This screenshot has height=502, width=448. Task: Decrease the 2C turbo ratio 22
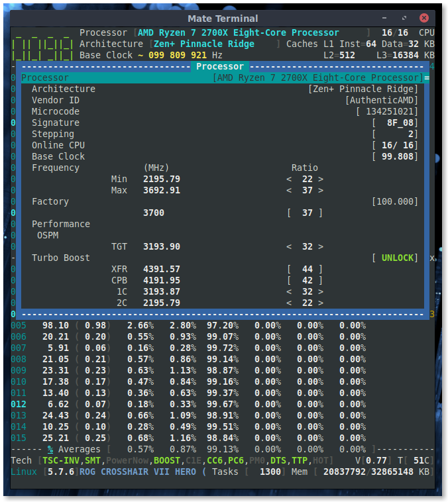click(x=289, y=303)
